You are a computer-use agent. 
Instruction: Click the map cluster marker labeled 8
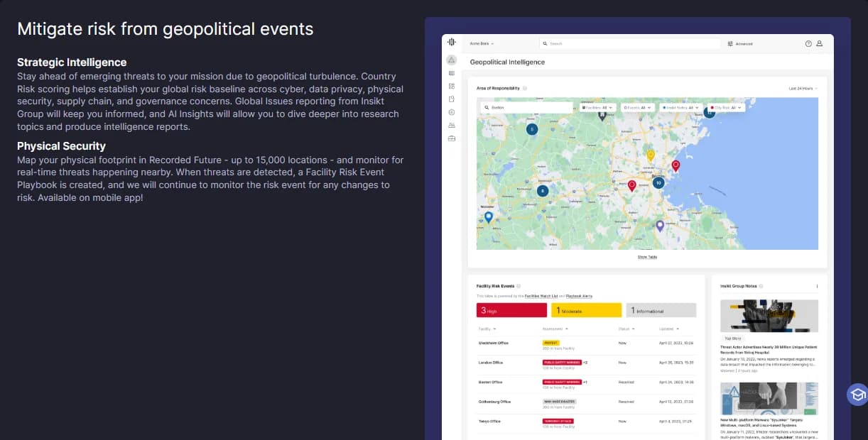coord(543,191)
